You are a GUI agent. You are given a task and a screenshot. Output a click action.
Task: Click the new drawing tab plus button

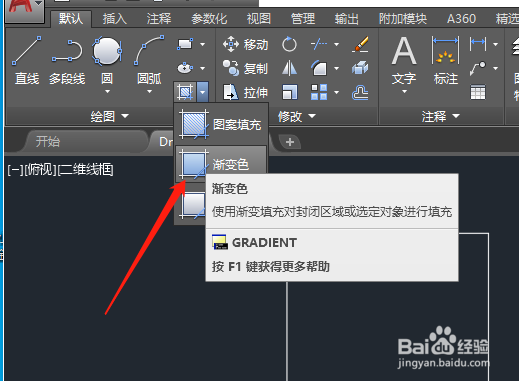pyautogui.click(x=290, y=142)
